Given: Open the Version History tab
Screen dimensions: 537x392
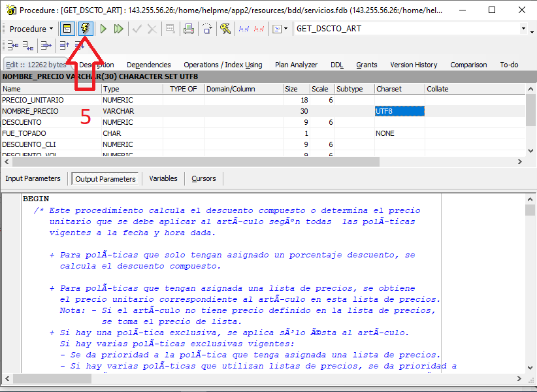Looking at the screenshot, I should (x=414, y=65).
